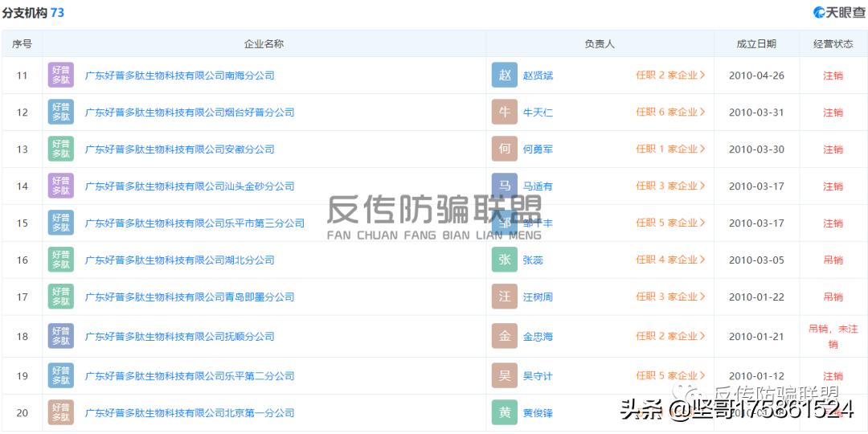The height and width of the screenshot is (434, 868).
Task: Select the date 2010-03-05
Action: tap(756, 260)
